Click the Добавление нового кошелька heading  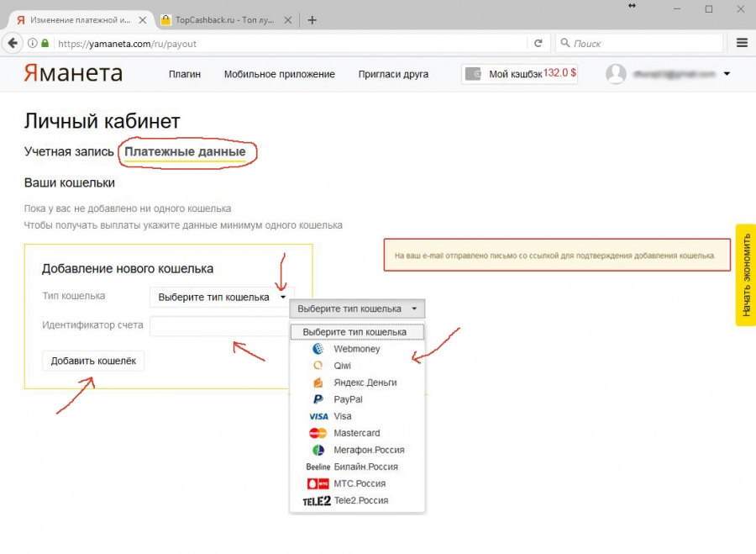(128, 269)
